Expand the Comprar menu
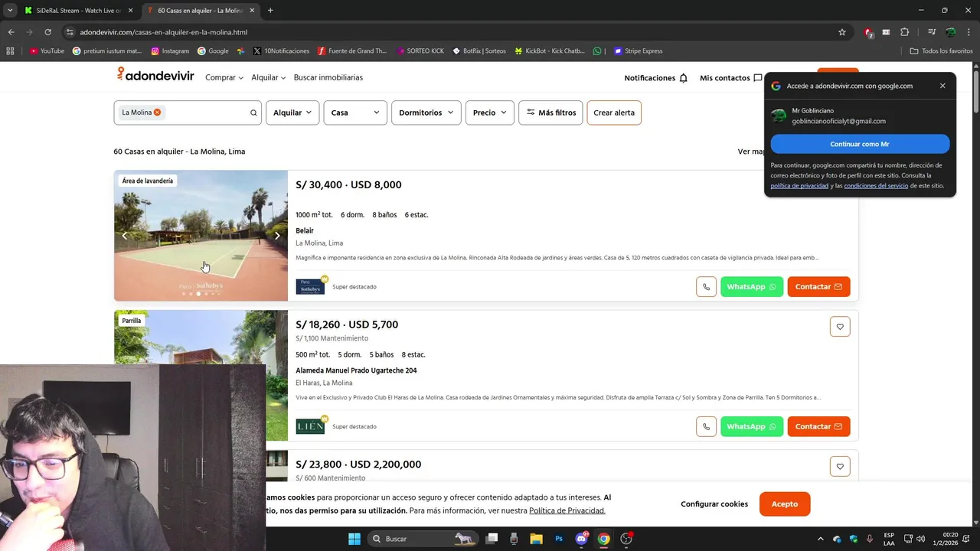980x551 pixels. (x=224, y=78)
